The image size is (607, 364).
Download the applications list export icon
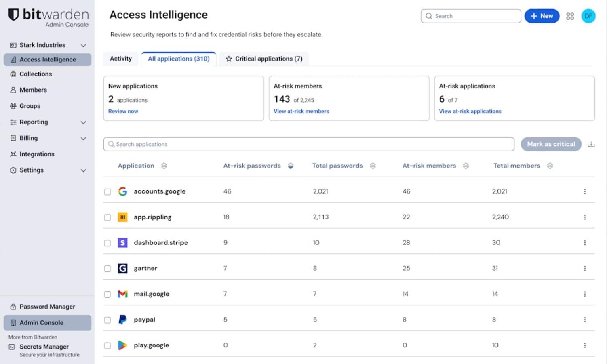[591, 144]
